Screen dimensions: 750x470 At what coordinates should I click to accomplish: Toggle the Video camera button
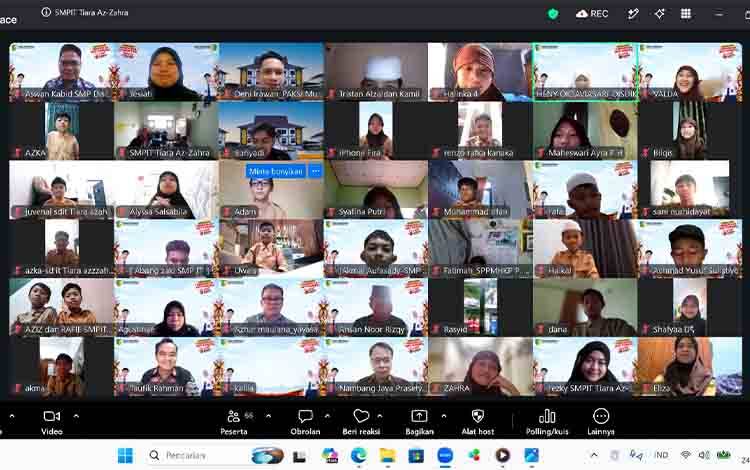52,422
